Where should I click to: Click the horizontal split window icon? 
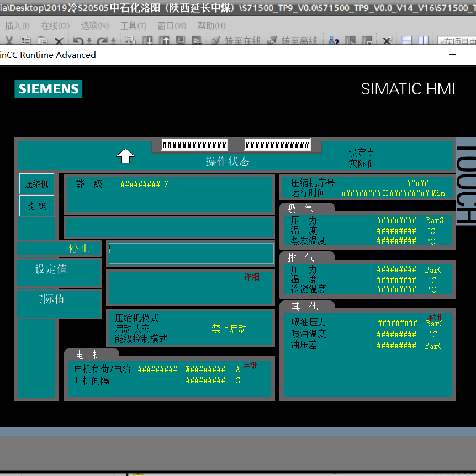[x=407, y=41]
